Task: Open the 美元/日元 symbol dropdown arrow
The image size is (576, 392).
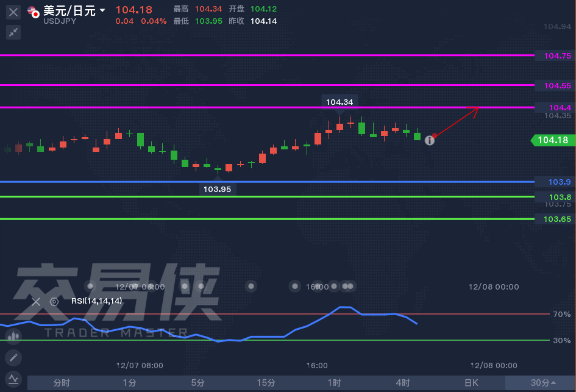Action: point(102,10)
